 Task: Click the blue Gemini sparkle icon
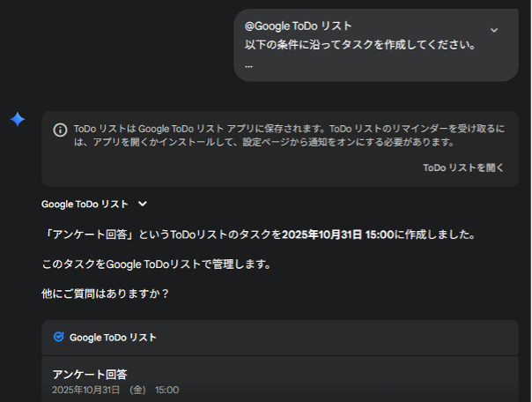click(x=18, y=119)
